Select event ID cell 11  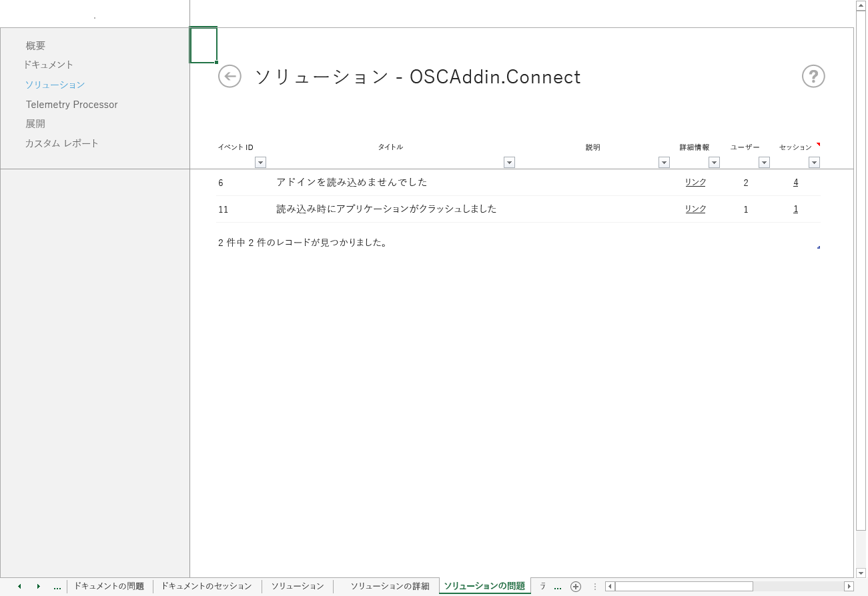[x=223, y=209]
